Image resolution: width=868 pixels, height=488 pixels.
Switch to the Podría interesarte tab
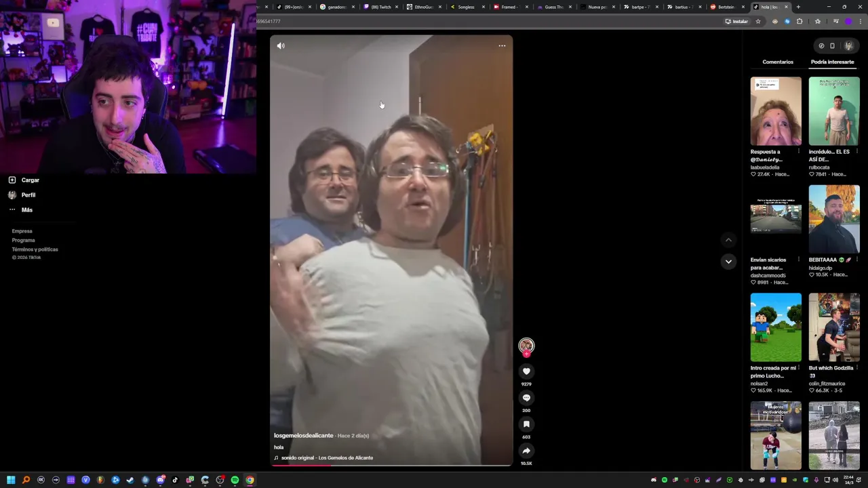pos(832,62)
